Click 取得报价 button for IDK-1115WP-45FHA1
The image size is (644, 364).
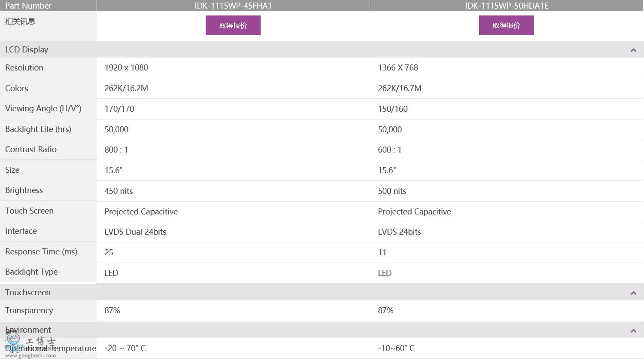(233, 25)
